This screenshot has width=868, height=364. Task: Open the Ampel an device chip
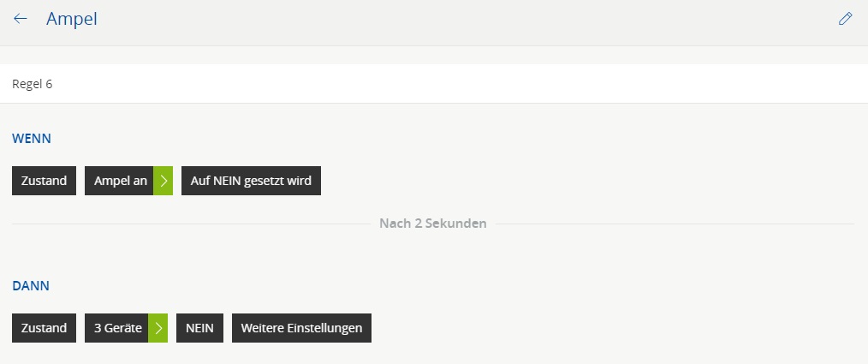(x=120, y=181)
